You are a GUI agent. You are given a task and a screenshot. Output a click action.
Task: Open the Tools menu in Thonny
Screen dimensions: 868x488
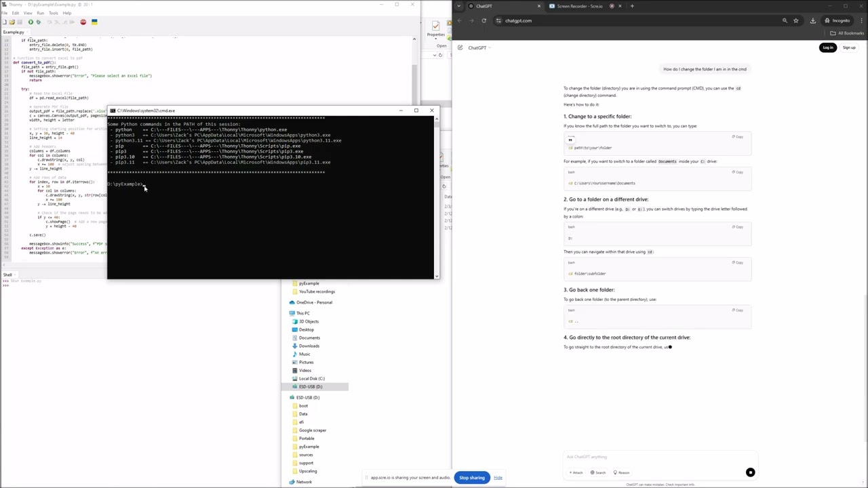[x=53, y=13]
